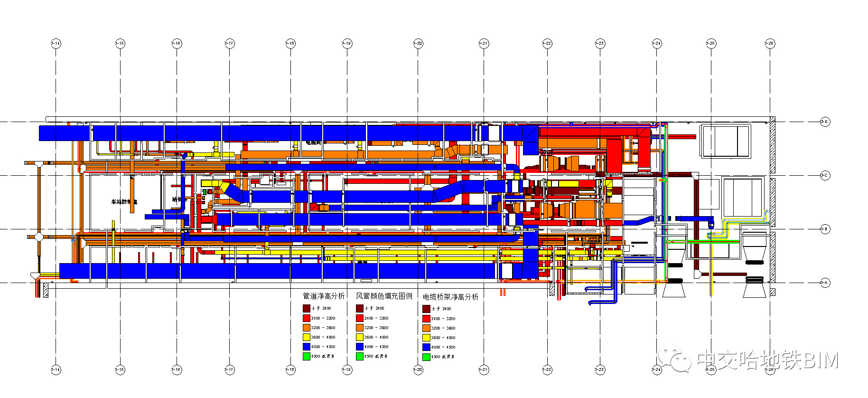Pick orange 3200-3600 swatch under 风管颜色填充图例
This screenshot has height=398, width=868.
pyautogui.click(x=360, y=328)
